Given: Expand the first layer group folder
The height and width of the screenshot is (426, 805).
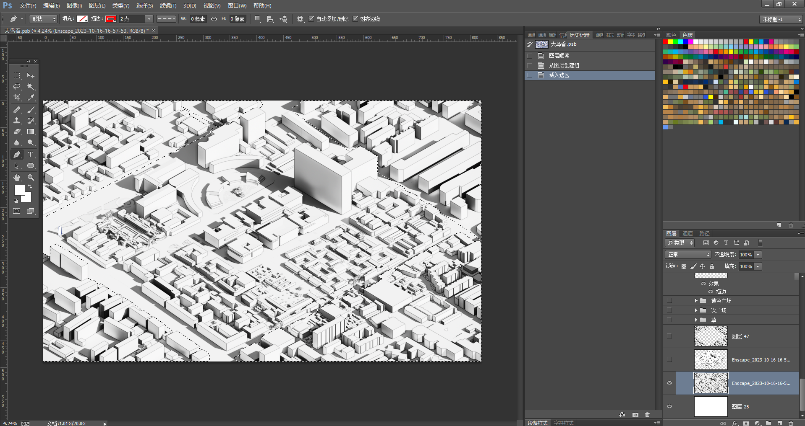Looking at the screenshot, I should click(696, 300).
